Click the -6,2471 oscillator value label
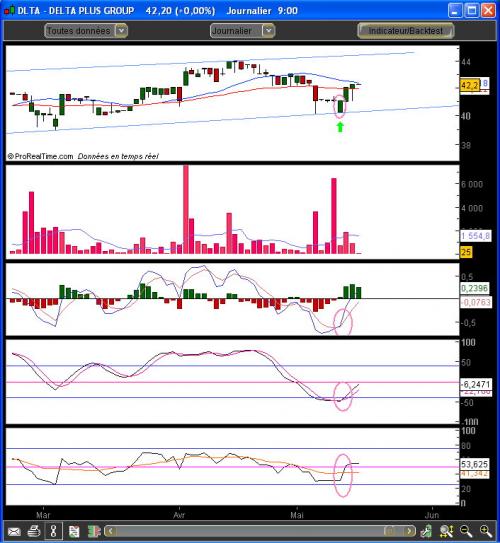Image resolution: width=500 pixels, height=543 pixels. pyautogui.click(x=475, y=384)
